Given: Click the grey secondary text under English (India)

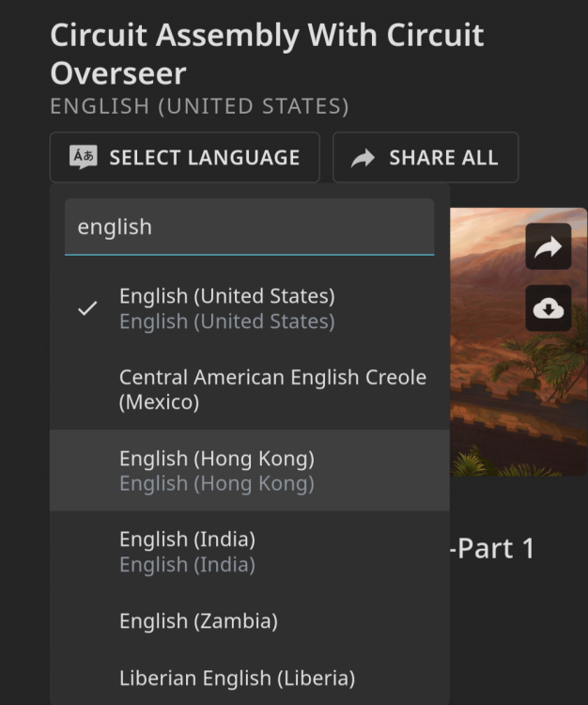Looking at the screenshot, I should (x=187, y=565).
